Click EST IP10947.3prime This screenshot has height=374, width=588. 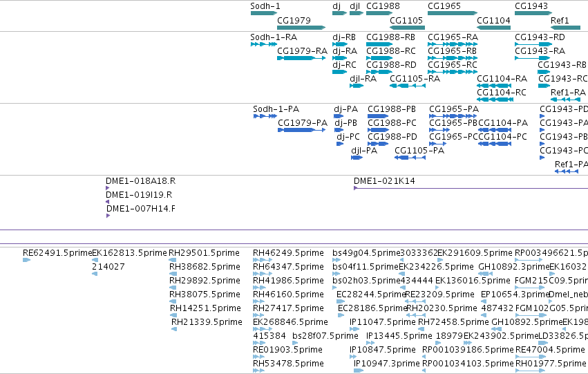point(387,364)
